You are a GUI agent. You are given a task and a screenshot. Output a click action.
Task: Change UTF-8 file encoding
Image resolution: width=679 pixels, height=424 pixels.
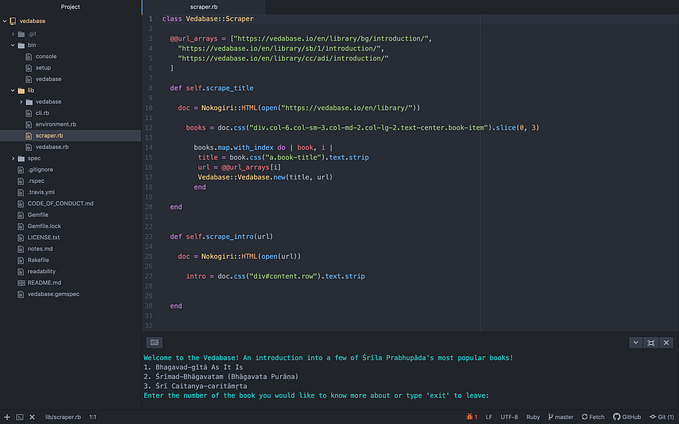pos(509,417)
